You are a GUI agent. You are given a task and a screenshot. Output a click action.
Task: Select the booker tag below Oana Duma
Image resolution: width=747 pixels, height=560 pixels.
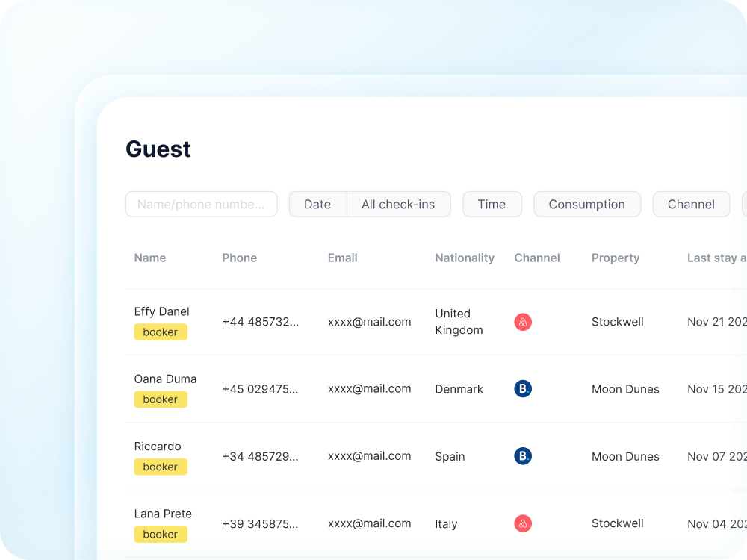pyautogui.click(x=161, y=399)
